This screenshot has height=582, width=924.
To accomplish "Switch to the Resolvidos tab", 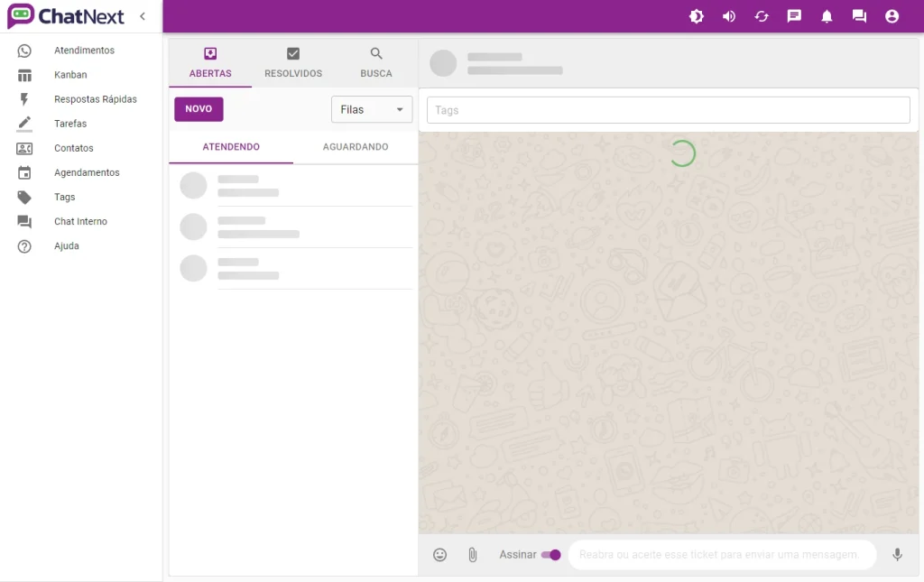I will 293,63.
